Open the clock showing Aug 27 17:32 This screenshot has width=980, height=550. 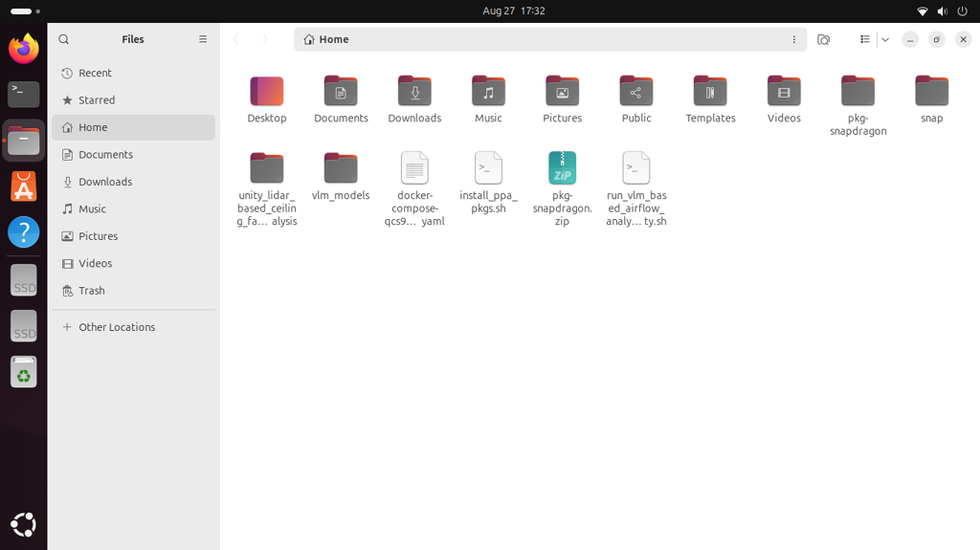[514, 11]
